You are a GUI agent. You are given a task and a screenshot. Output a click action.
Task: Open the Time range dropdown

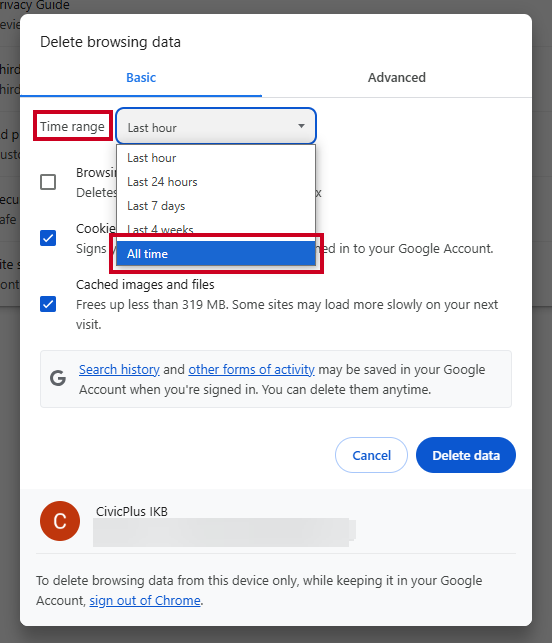216,126
